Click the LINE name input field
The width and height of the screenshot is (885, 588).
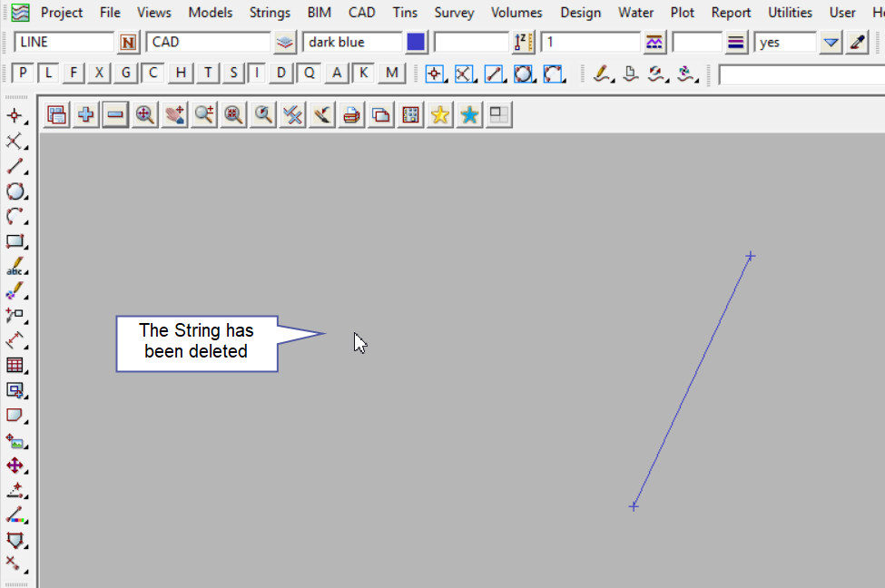coord(64,43)
